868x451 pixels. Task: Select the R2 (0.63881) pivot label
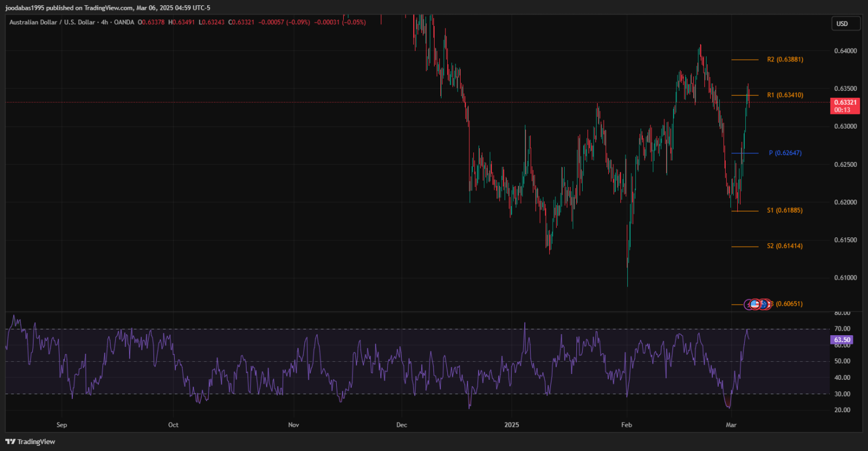click(785, 60)
